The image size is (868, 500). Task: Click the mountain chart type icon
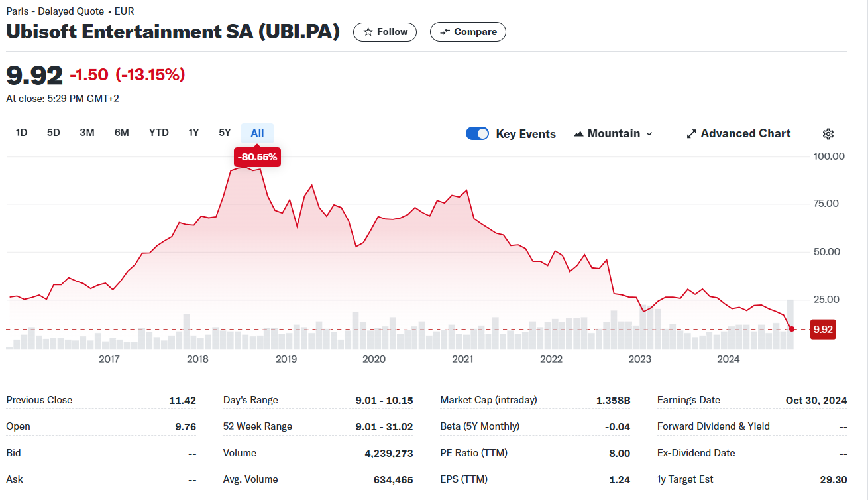click(578, 134)
